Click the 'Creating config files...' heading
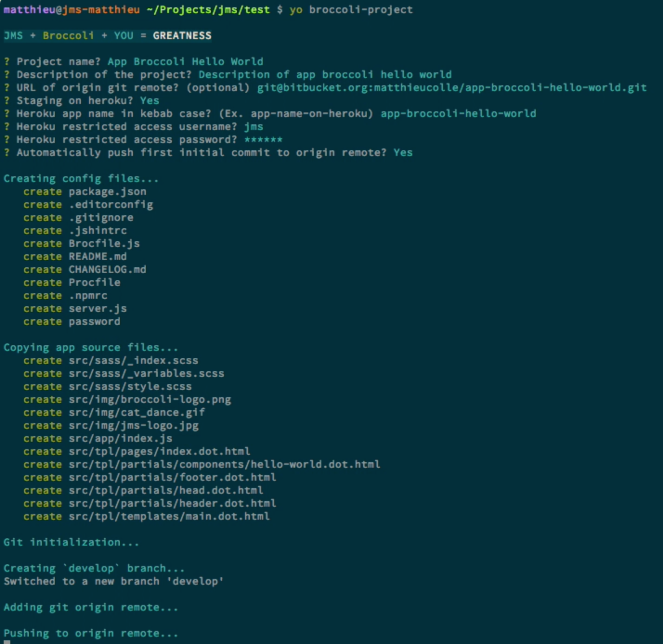The image size is (663, 644). [x=81, y=179]
